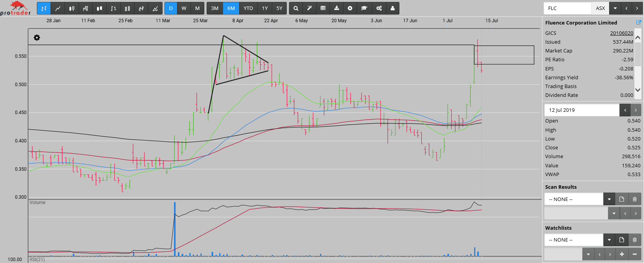Open the magic wand drawing tools
The image size is (644, 263).
[x=309, y=8]
